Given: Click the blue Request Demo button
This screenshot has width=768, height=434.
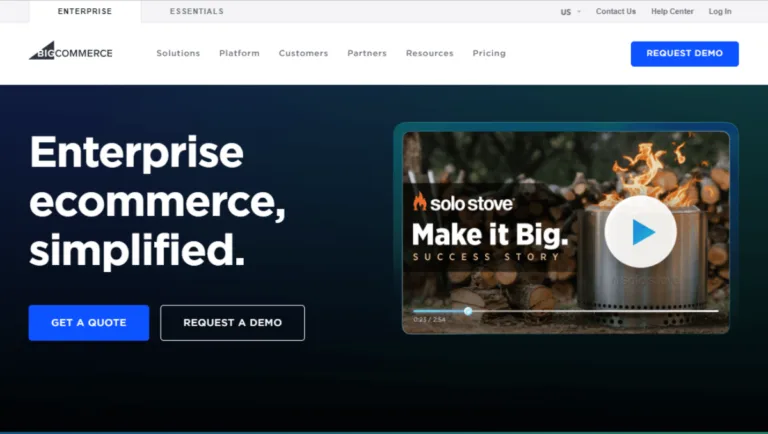Looking at the screenshot, I should [685, 53].
